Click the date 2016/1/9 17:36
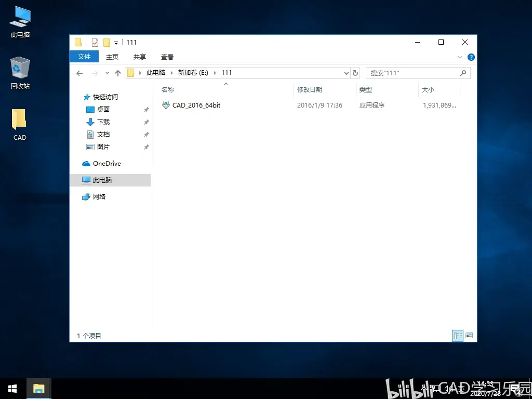 pos(320,105)
